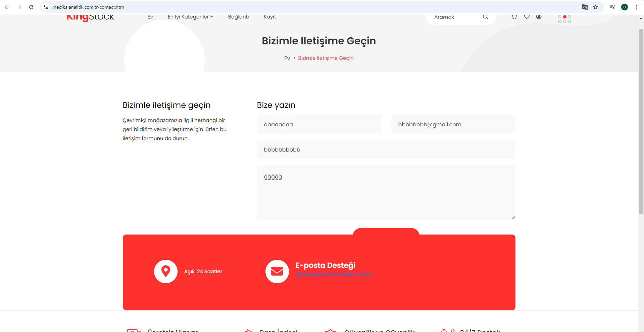
Task: Reload the contact page
Action: [31, 7]
